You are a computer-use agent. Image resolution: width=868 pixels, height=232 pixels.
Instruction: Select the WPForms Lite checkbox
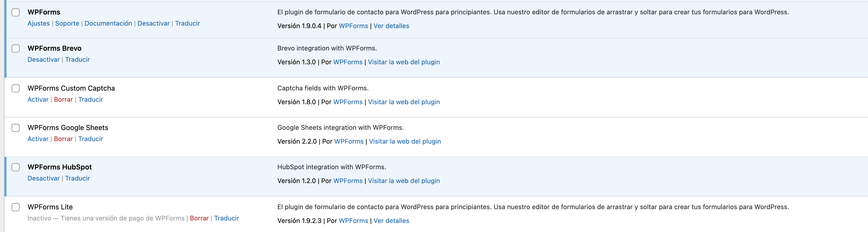pos(16,207)
